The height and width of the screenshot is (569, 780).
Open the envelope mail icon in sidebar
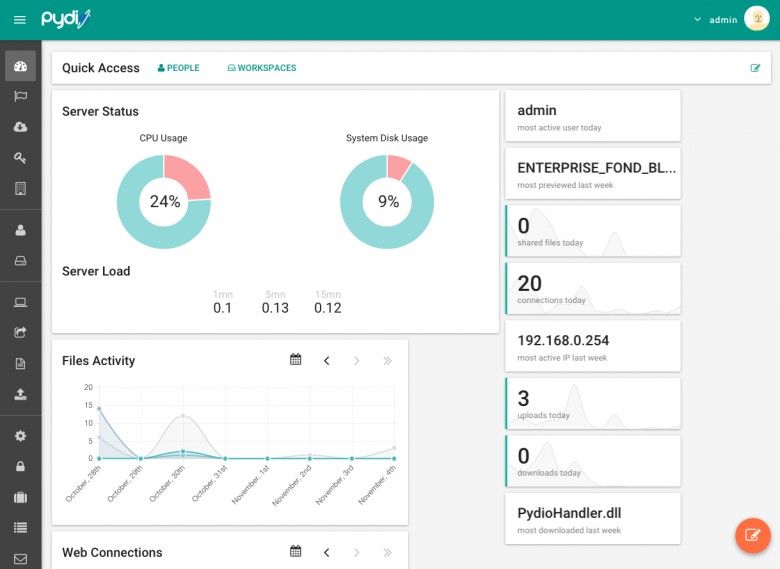(x=20, y=558)
